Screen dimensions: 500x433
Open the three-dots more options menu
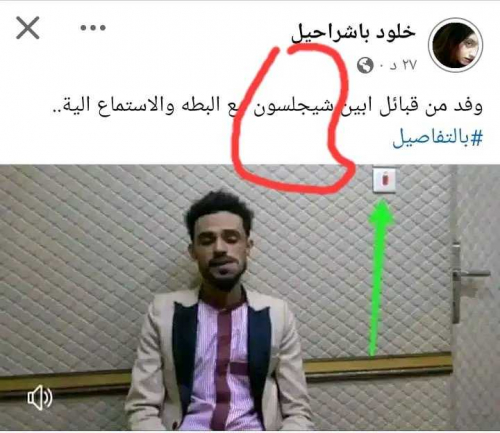coord(93,28)
